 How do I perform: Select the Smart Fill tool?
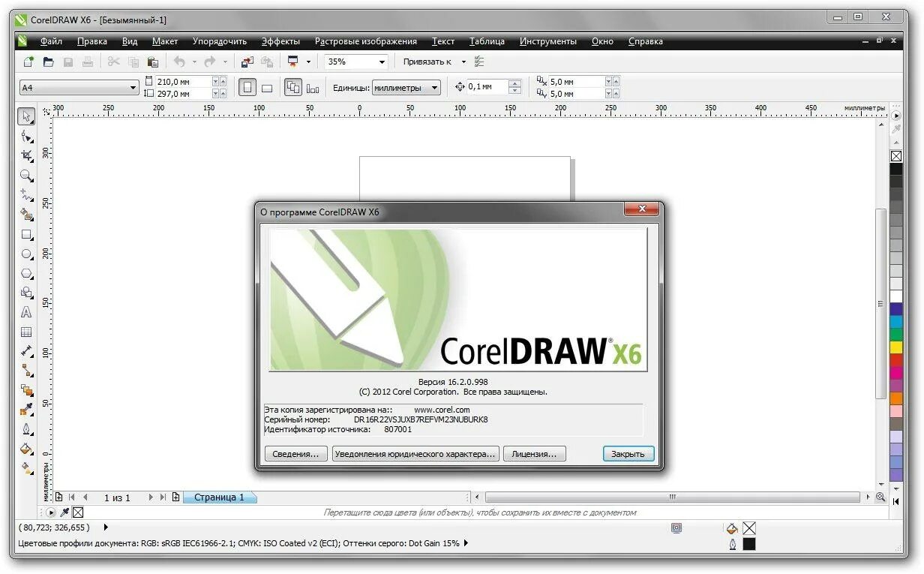(27, 215)
